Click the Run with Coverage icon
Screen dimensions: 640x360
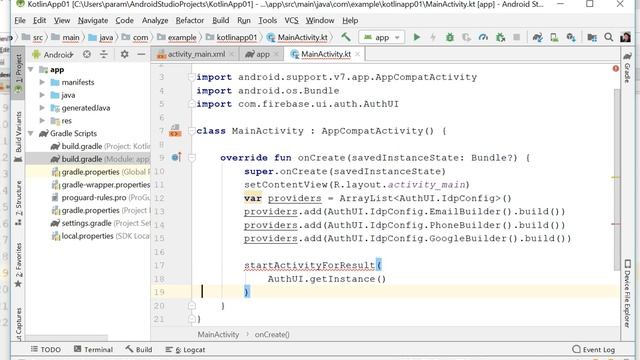(467, 37)
